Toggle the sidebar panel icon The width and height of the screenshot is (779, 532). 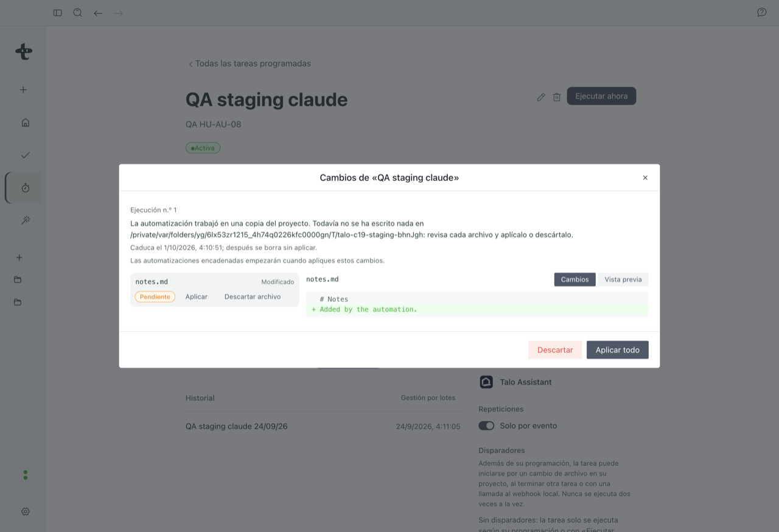point(58,13)
